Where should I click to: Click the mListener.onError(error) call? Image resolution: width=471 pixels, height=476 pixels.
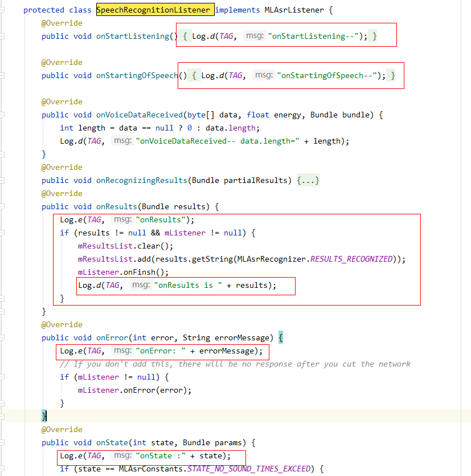coord(134,390)
